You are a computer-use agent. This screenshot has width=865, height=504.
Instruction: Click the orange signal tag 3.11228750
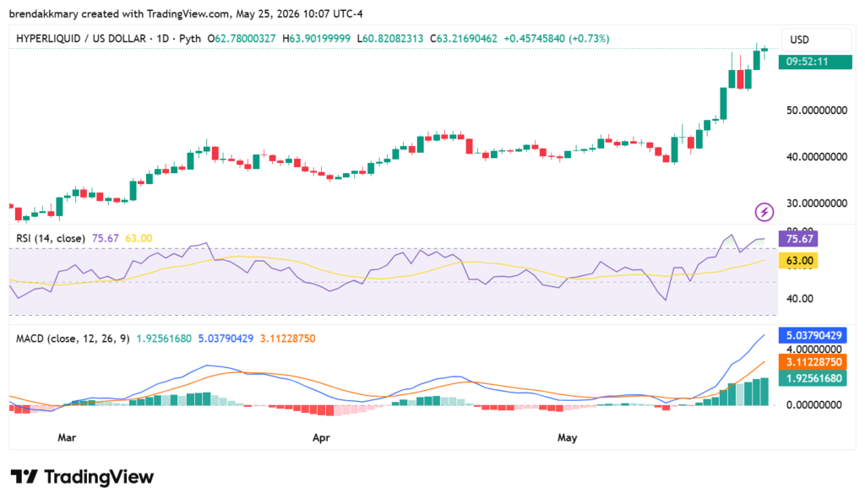[x=813, y=362]
